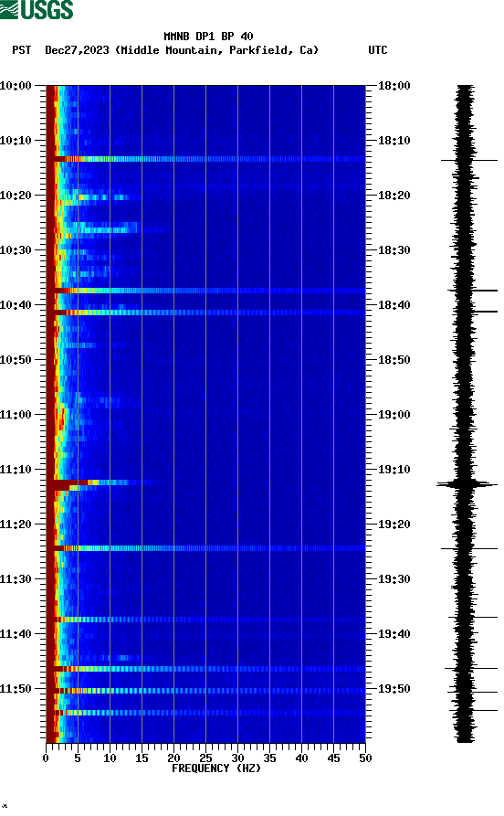Viewport: 504px width, 816px height.
Task: Click the 18:30 UTC time label
Action: click(394, 249)
